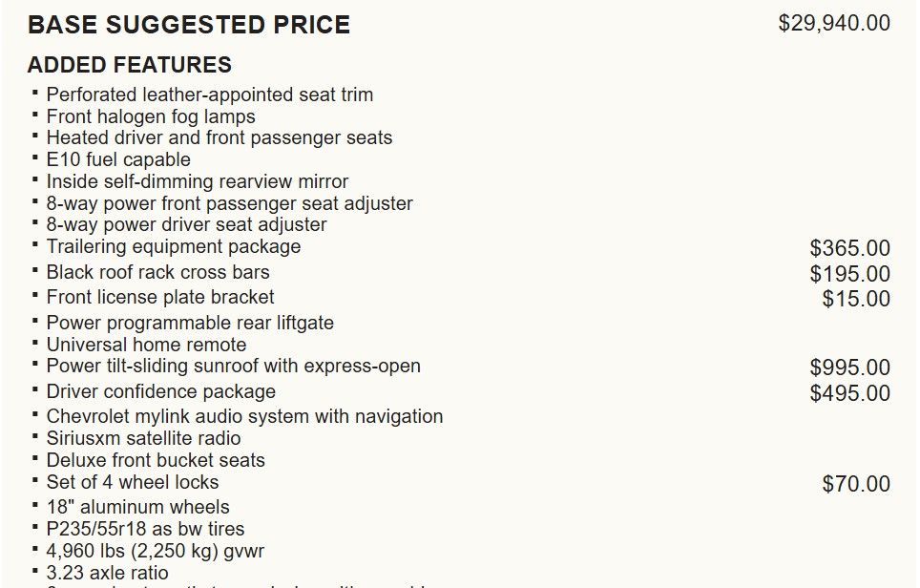Click the $995.00 sunroof price
Screen dimensions: 920x588
coord(849,367)
